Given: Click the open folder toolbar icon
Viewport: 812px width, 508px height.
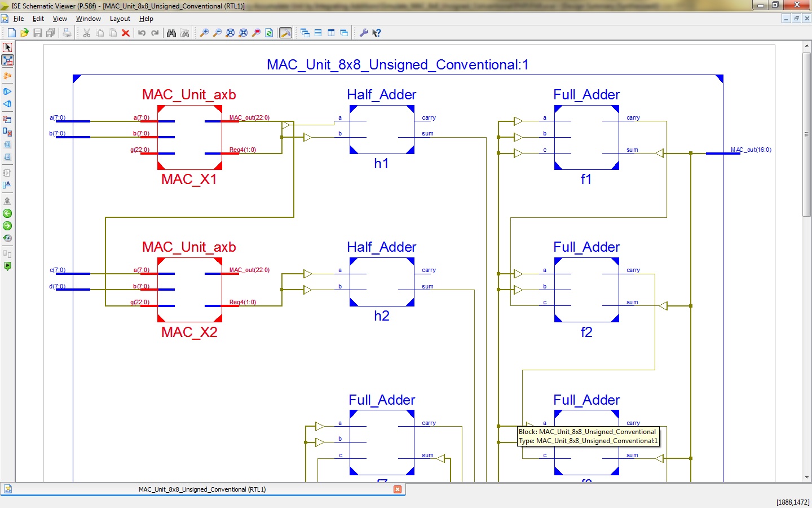Looking at the screenshot, I should [24, 33].
